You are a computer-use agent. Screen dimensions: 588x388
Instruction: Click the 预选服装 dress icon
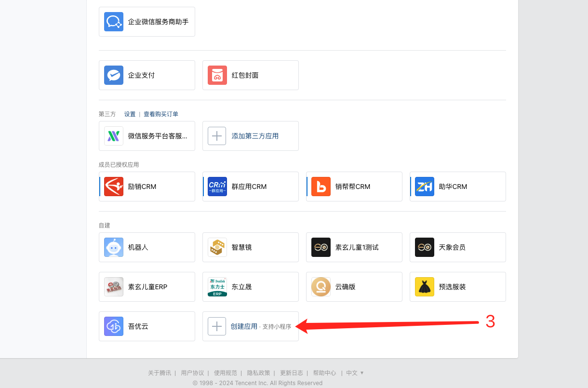click(x=425, y=287)
